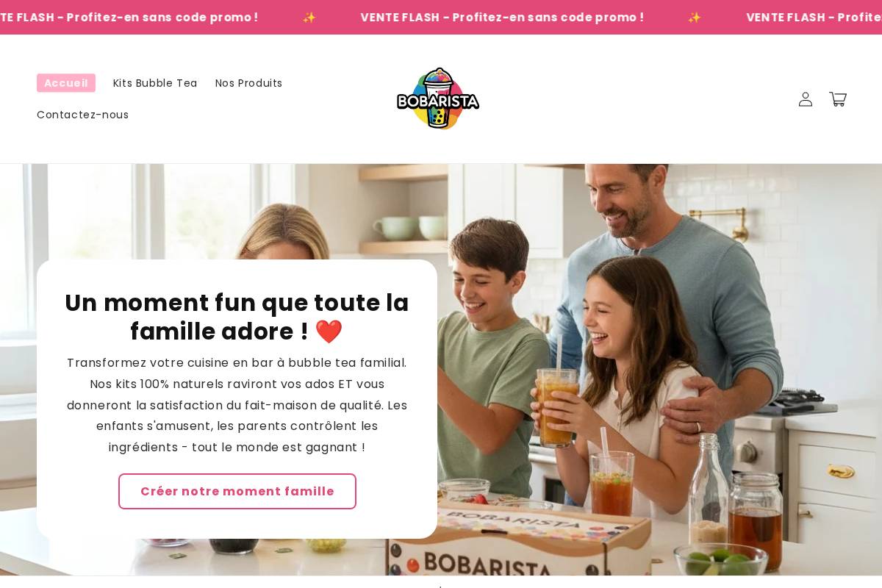Click the centered VENTE FLASH announcement text
882x588 pixels.
coord(502,18)
